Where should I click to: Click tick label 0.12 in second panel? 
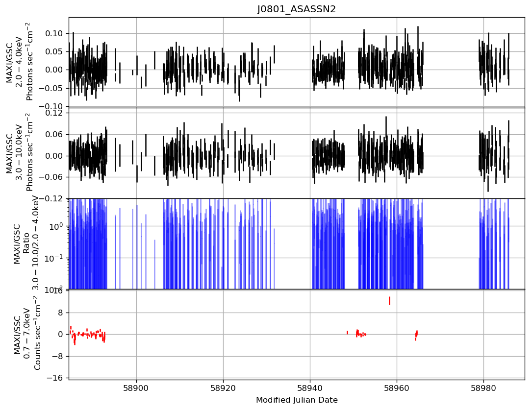tap(54, 113)
